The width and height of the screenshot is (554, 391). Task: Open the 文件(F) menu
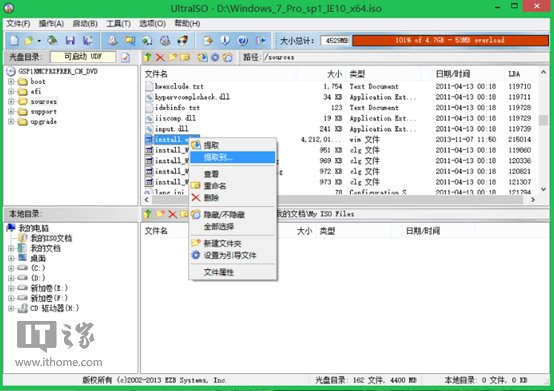click(18, 24)
